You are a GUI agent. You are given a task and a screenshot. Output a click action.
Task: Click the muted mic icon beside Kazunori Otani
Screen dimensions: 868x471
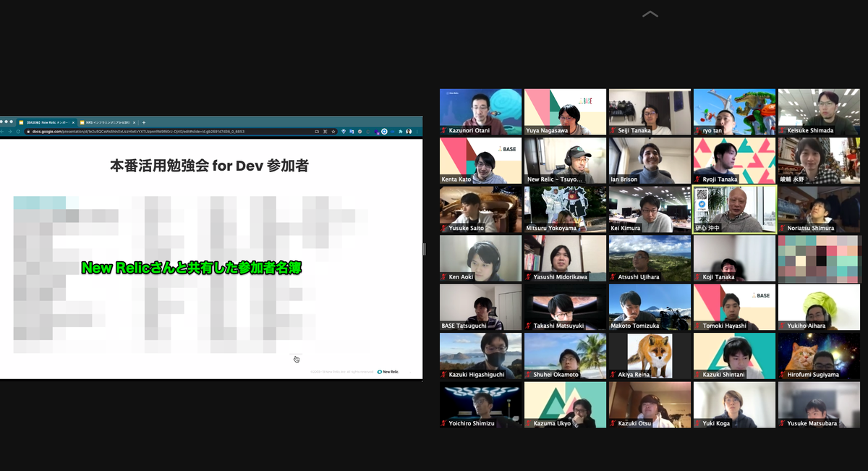point(443,131)
